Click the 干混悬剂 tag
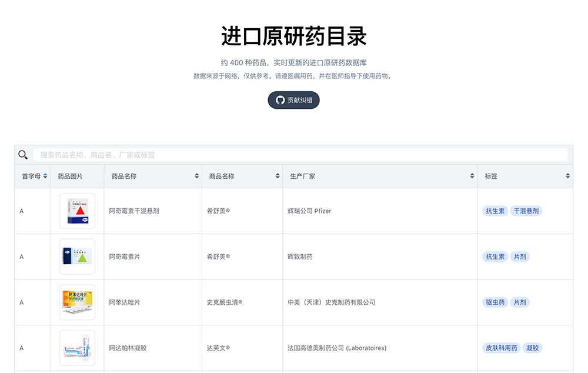588x373 pixels. 526,211
